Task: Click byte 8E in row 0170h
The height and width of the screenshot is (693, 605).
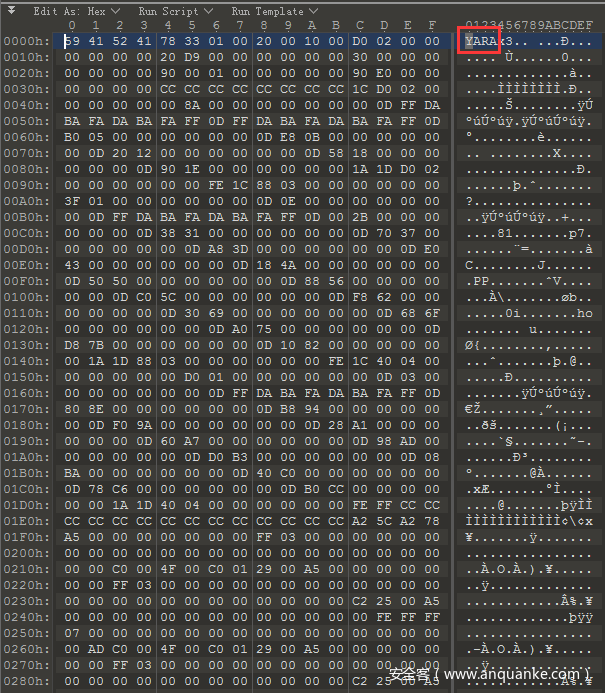Action: tap(96, 409)
